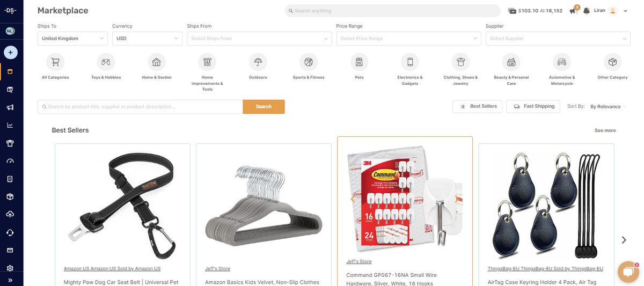The height and width of the screenshot is (286, 644).
Task: Follow the See more link
Action: click(x=605, y=130)
